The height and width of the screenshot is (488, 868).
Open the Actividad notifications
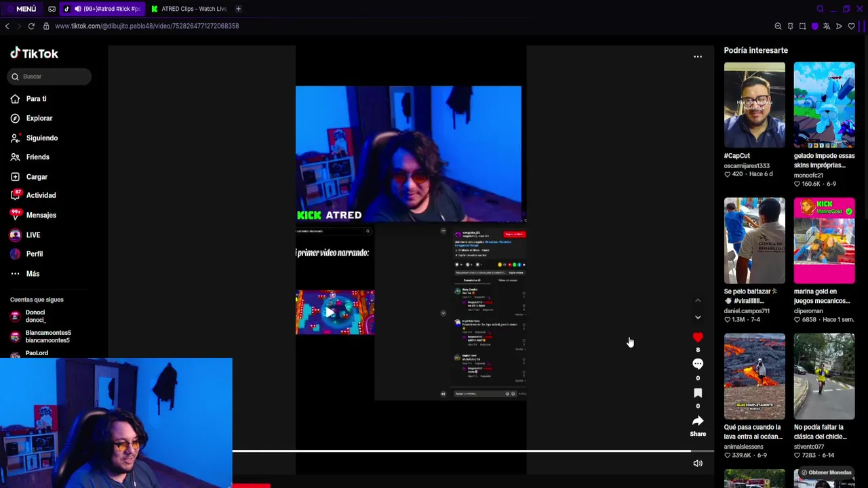click(x=41, y=195)
